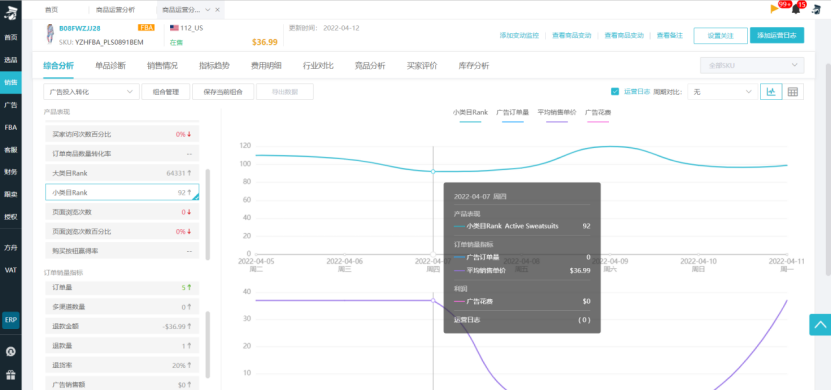Open the 广告投入转化 combination dropdown
Viewport: 831px width, 391px height.
coord(91,92)
